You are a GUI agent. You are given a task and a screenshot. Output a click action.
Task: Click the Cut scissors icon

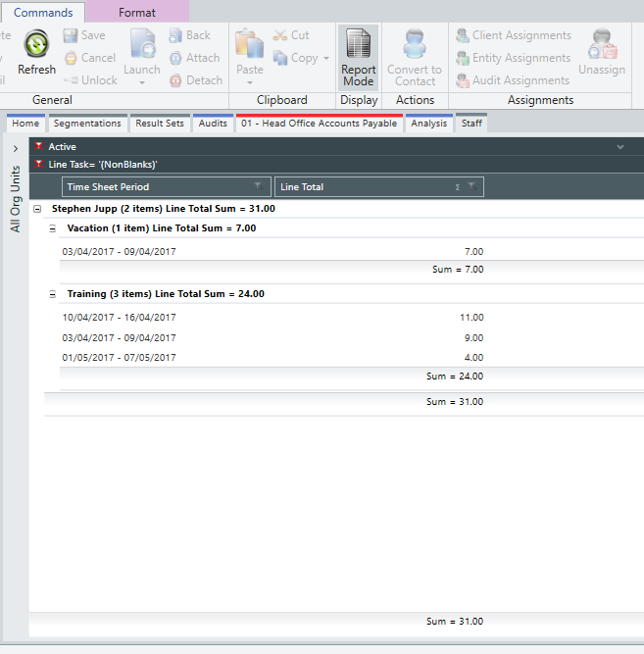pyautogui.click(x=280, y=35)
